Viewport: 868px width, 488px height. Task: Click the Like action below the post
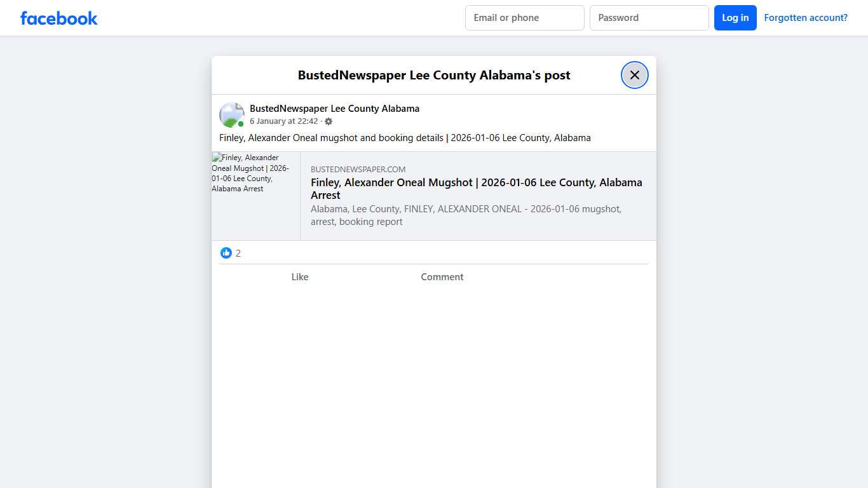[299, 276]
